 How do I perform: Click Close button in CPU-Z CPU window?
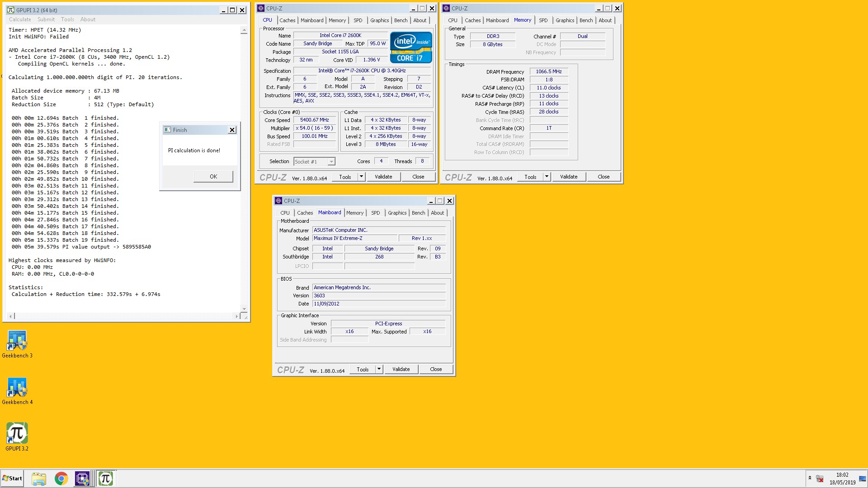418,177
